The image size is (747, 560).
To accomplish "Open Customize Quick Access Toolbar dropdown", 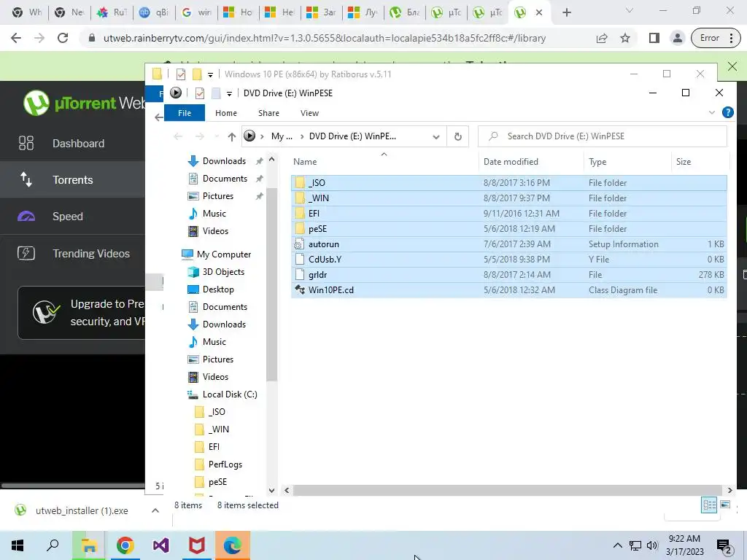I will pos(229,93).
